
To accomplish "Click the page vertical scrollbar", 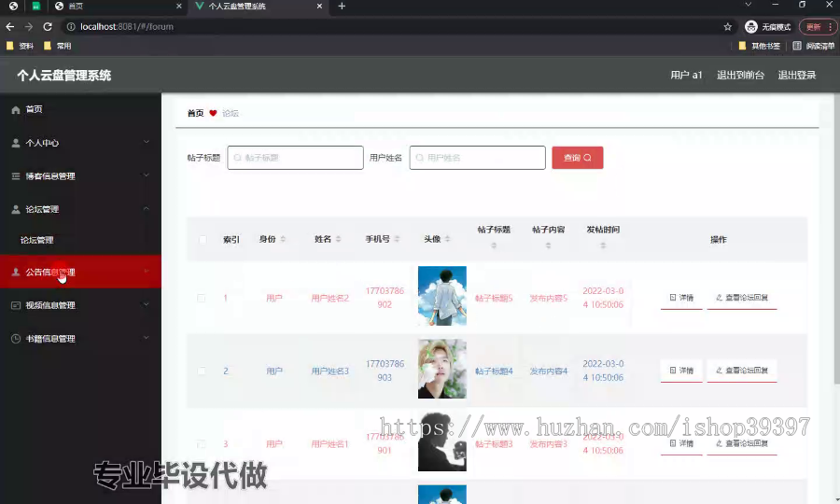I will pyautogui.click(x=837, y=241).
